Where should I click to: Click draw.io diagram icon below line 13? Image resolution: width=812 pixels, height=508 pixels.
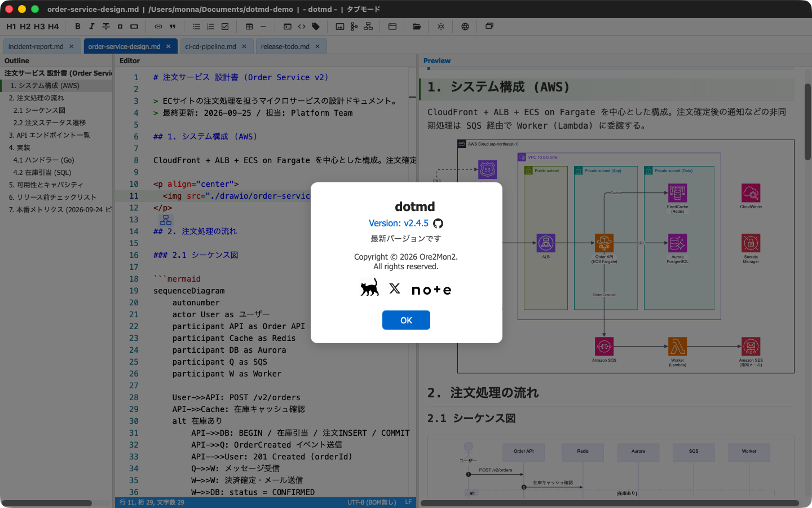click(x=166, y=220)
